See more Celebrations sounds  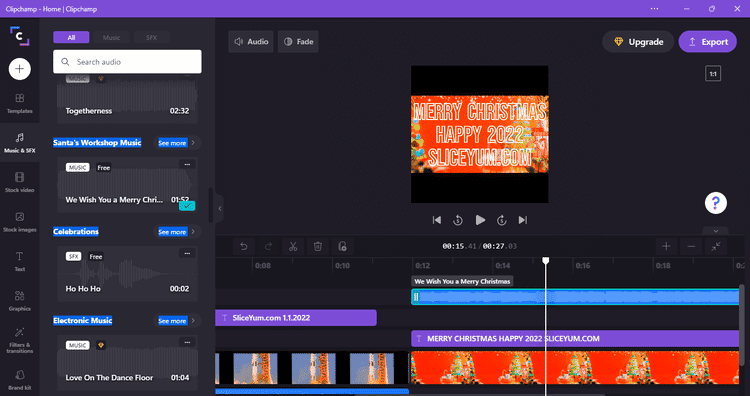pyautogui.click(x=172, y=231)
